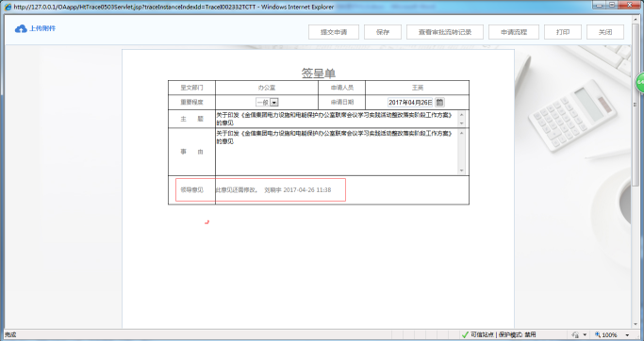
Task: Click the leader comment dated 2017-04-26 11:38
Action: [x=273, y=190]
